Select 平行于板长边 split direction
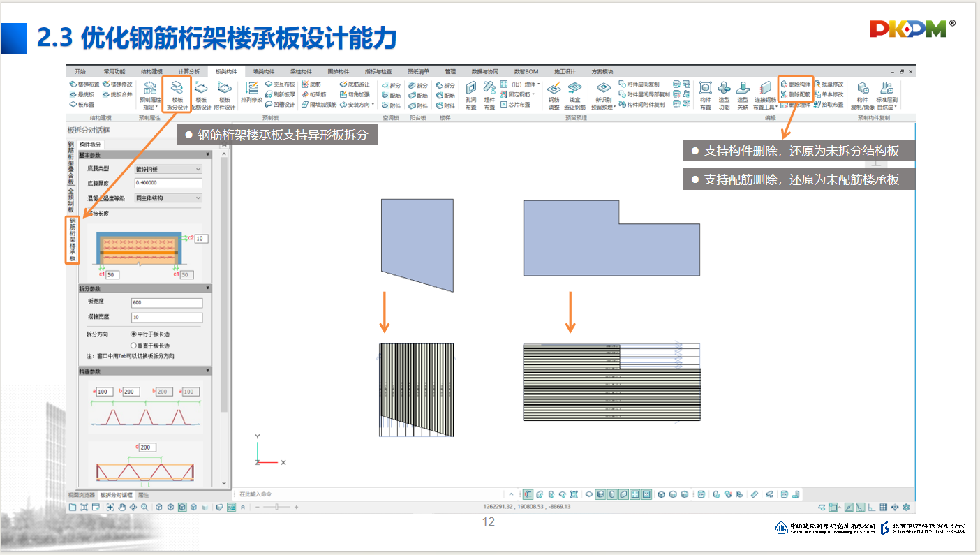 [134, 334]
